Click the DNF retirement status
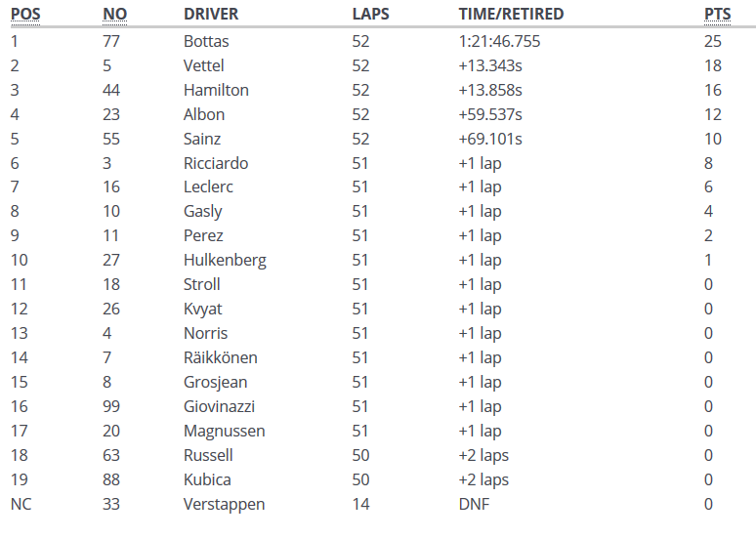 (x=474, y=504)
